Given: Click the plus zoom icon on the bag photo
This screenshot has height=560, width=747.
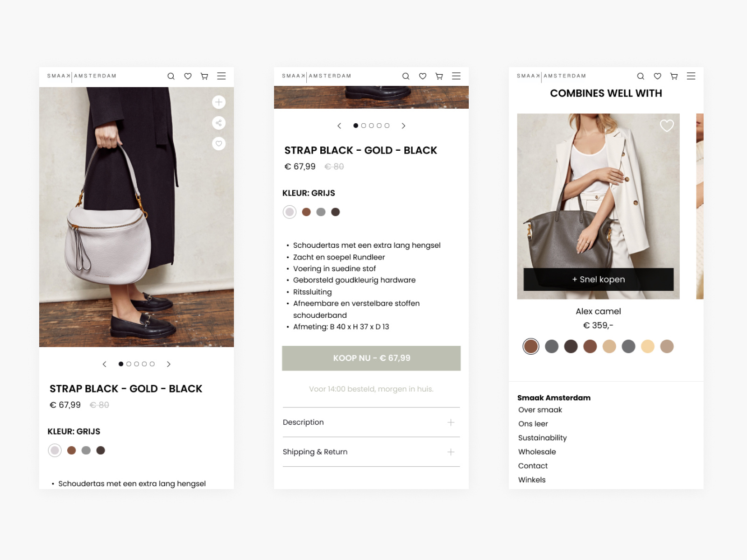Looking at the screenshot, I should tap(218, 102).
